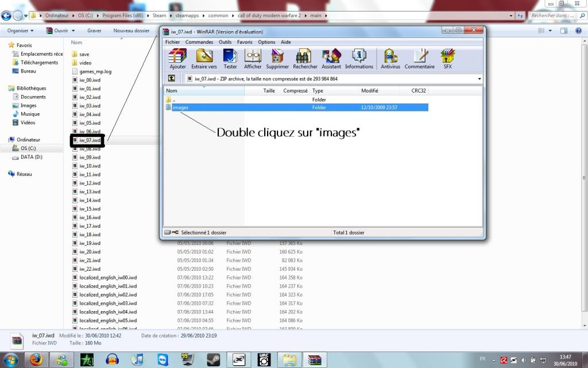
Task: Open the Rechercher binoculars tool
Action: pyautogui.click(x=305, y=59)
